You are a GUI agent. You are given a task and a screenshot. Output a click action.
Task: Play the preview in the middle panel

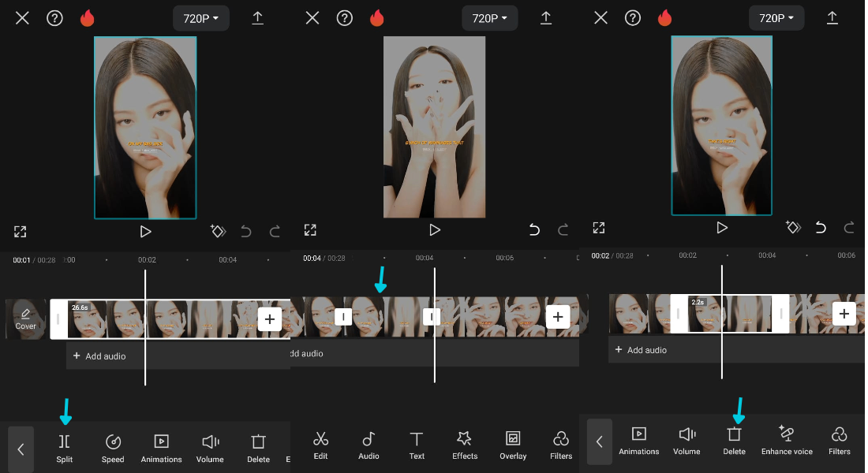[435, 229]
